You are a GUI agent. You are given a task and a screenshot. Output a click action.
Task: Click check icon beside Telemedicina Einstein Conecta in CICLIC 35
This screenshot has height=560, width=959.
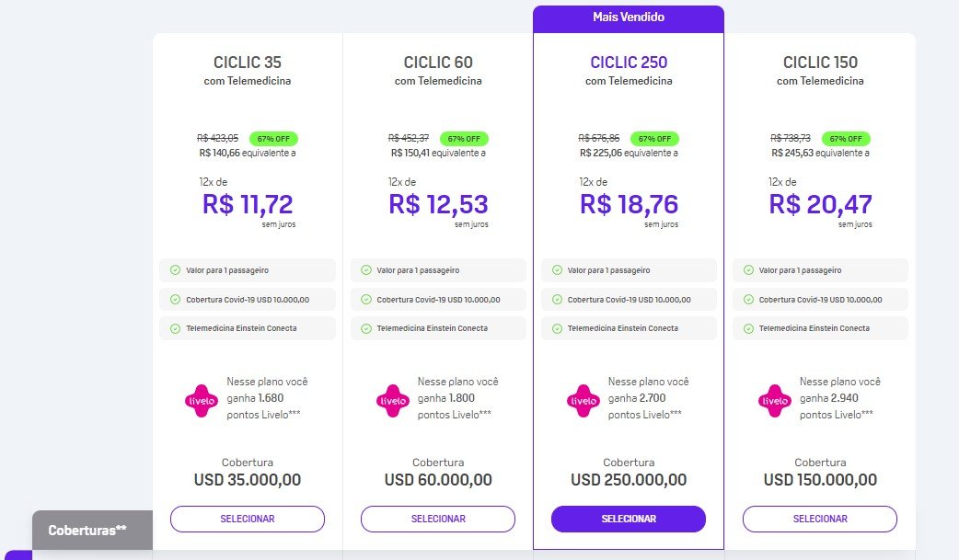pyautogui.click(x=175, y=328)
